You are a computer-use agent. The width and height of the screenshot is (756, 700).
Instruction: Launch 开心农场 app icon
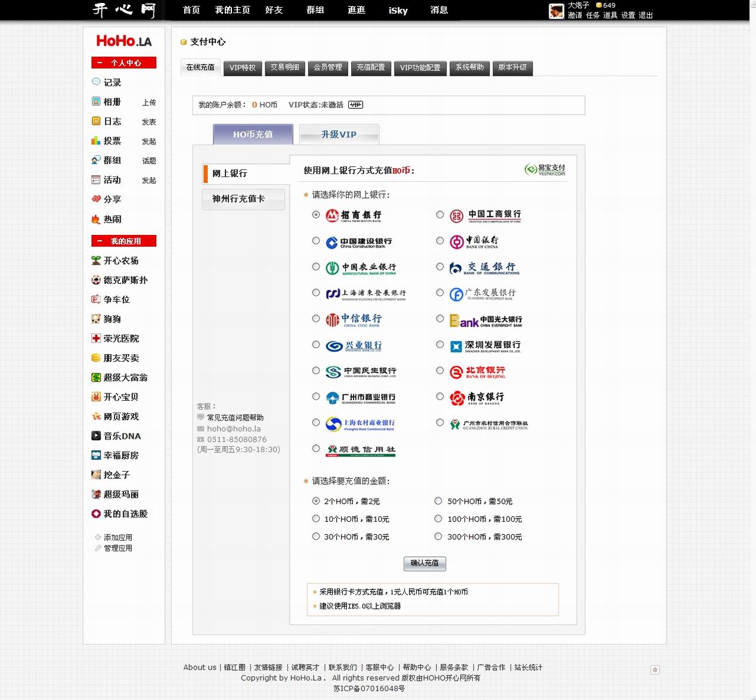coord(96,260)
